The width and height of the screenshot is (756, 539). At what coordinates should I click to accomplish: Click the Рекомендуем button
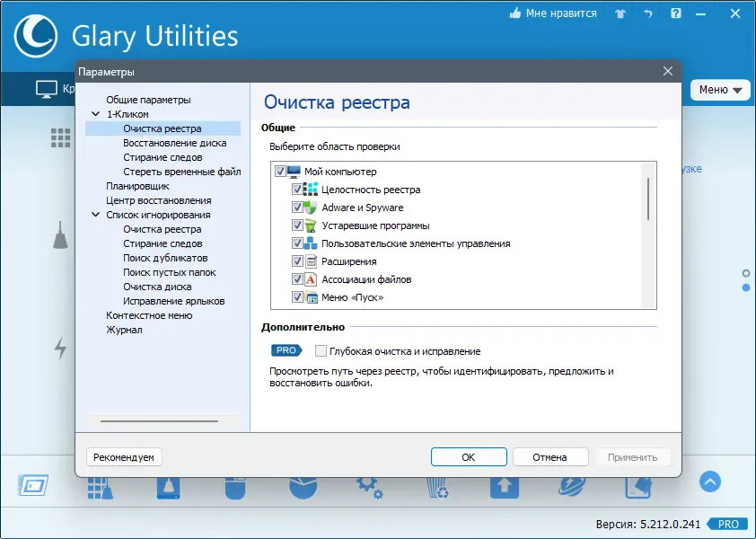tap(124, 457)
